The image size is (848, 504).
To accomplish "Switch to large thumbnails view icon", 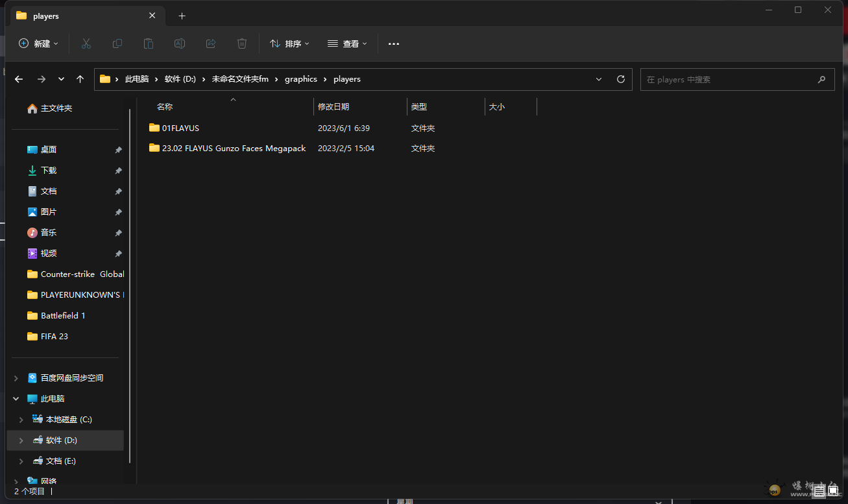I will click(x=832, y=492).
